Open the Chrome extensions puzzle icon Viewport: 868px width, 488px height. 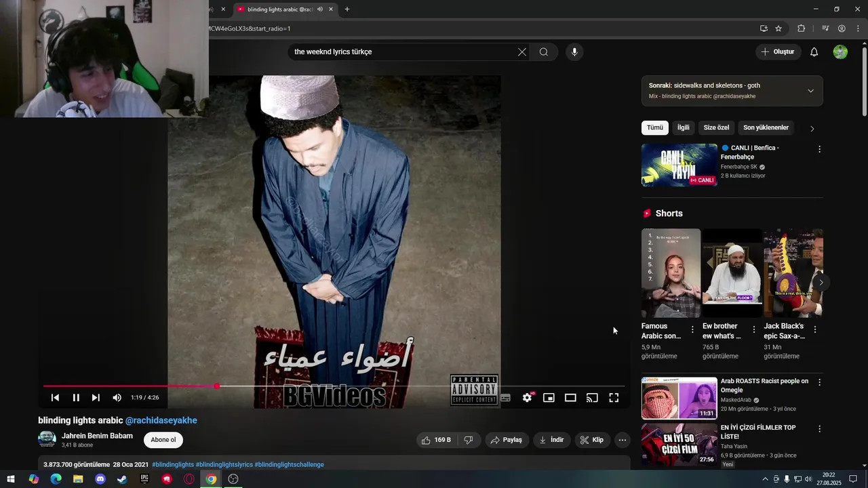802,28
